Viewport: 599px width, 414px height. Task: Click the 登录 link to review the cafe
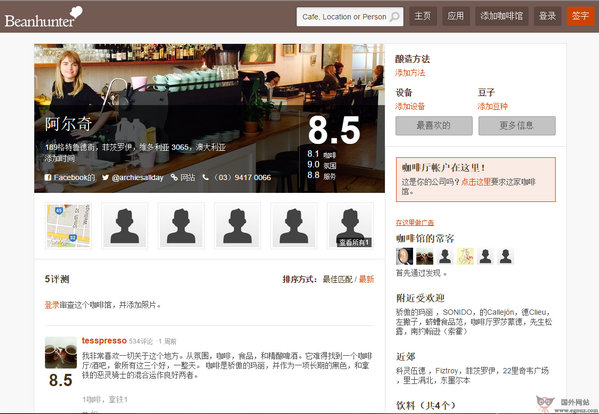(52, 305)
